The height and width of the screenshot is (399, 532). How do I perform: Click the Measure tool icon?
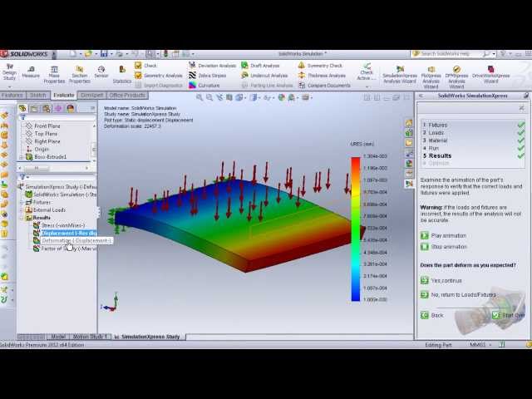pos(31,71)
